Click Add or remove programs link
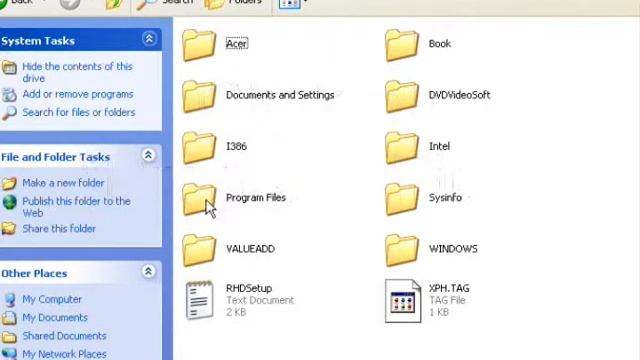 coord(78,94)
